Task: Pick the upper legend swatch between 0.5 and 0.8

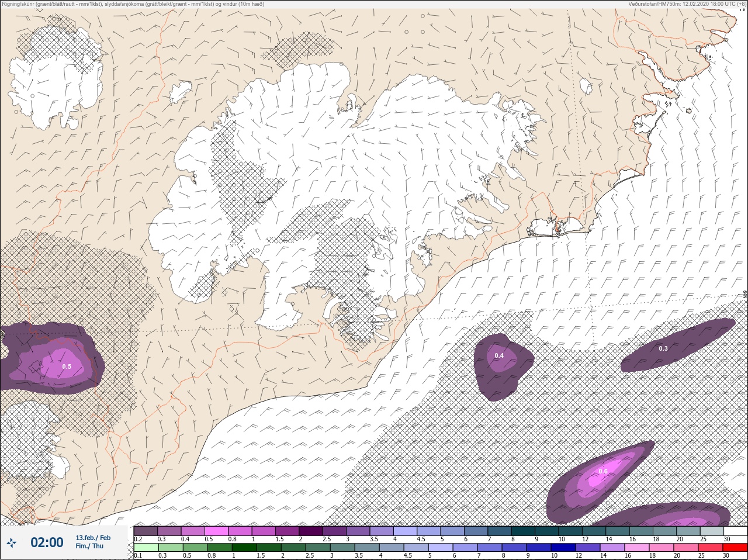Action: pos(217,531)
